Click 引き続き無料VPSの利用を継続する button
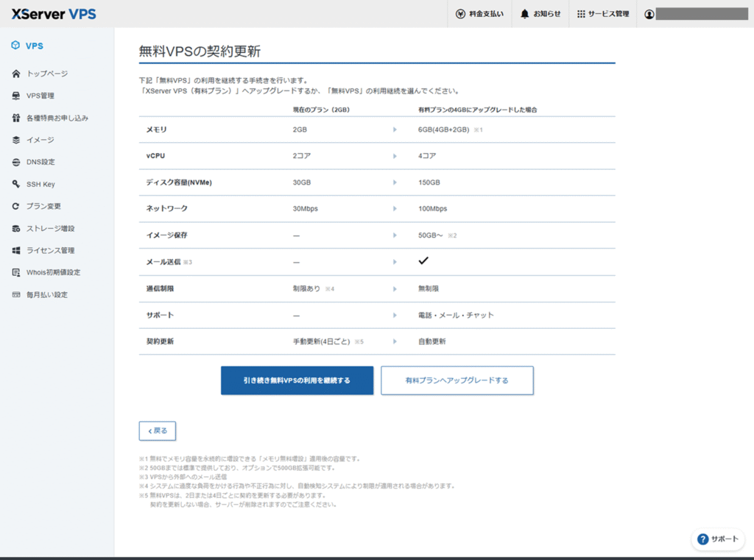Screen dimensions: 754x560 [x=297, y=380]
